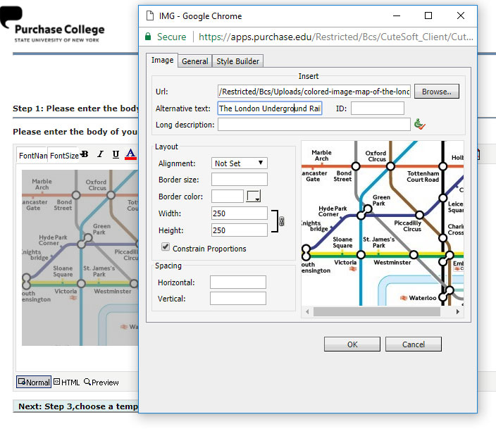The width and height of the screenshot is (496, 448).
Task: Click the Border color swatch field
Action: (227, 196)
